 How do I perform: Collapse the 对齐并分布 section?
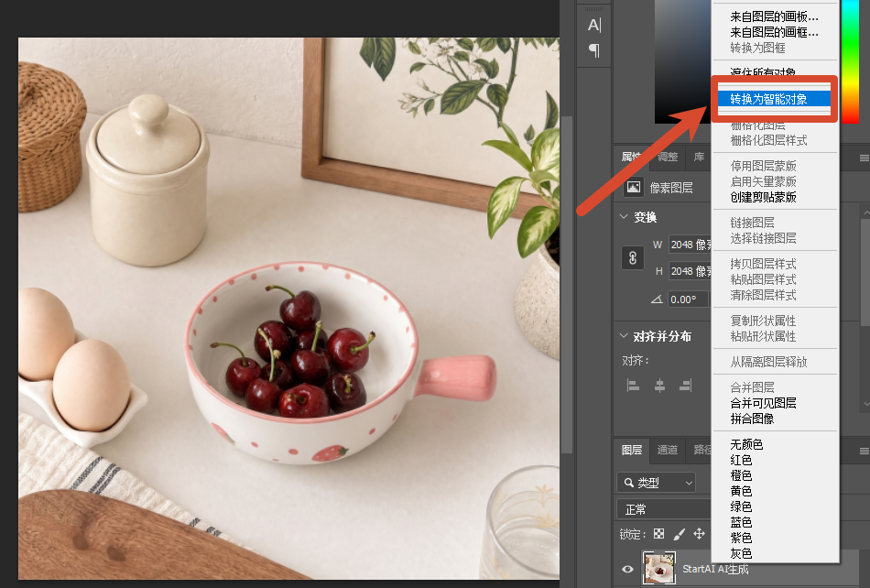pos(624,335)
